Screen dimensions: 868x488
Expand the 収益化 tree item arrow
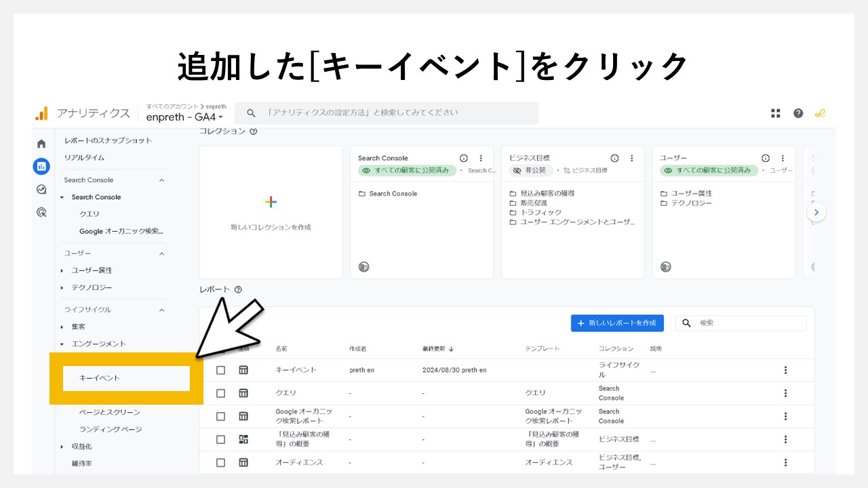(62, 446)
